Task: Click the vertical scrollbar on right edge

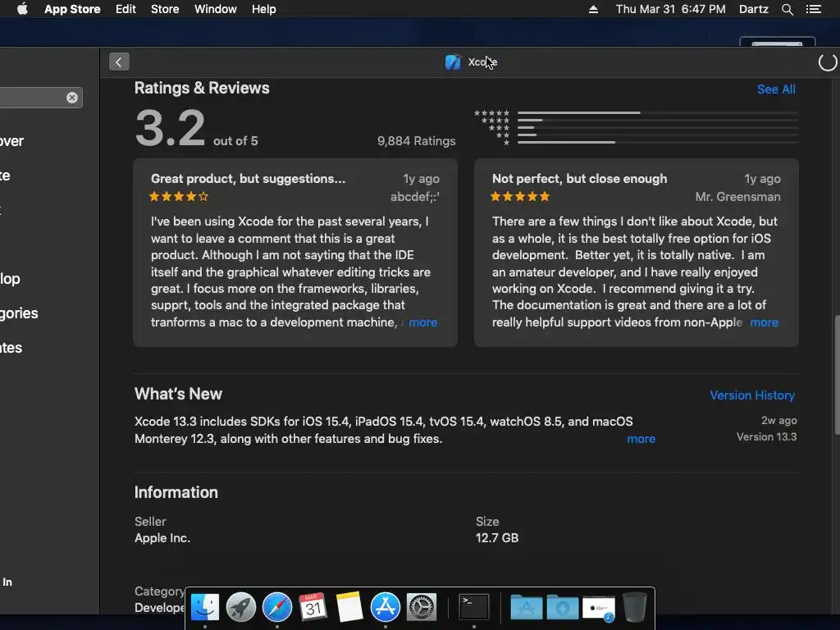Action: 837,375
